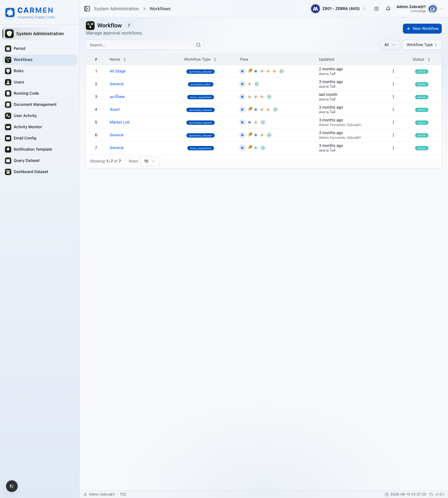Click the 2026-06-10 timestamp in footer
Image resolution: width=448 pixels, height=498 pixels.
coord(408,494)
